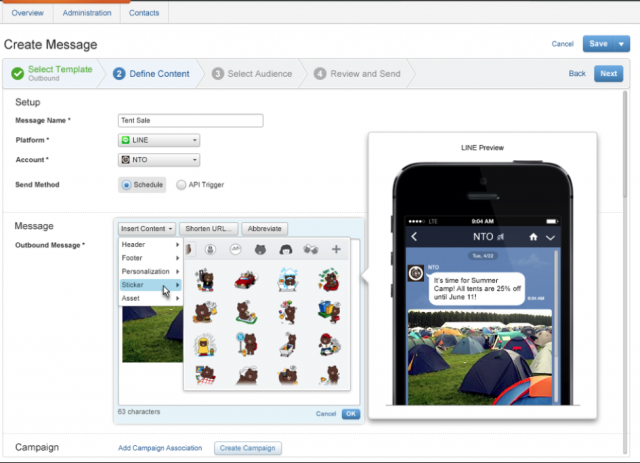Click the Shorten URL button
640x463 pixels.
point(208,229)
